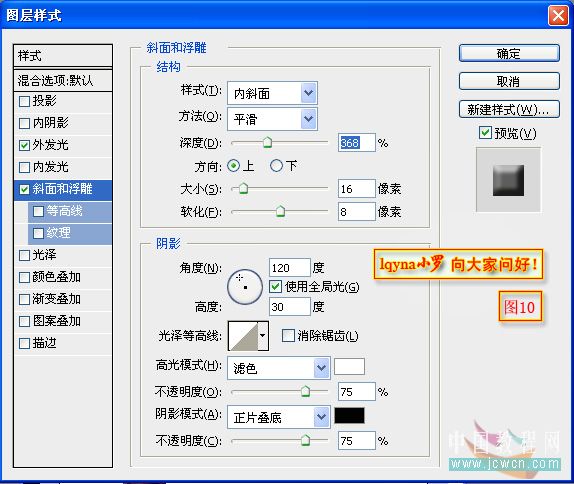Click the 光泽等高线 contour thumbnail
The image size is (574, 484).
(x=243, y=336)
